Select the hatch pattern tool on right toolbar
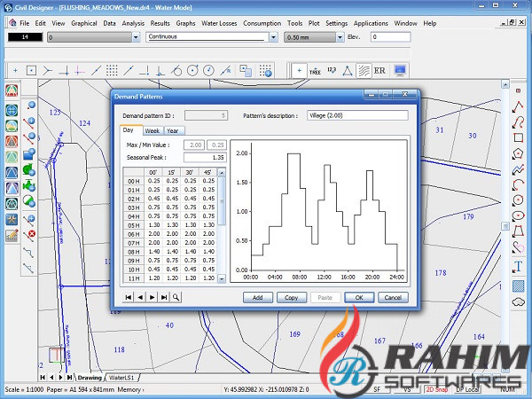 click(518, 285)
